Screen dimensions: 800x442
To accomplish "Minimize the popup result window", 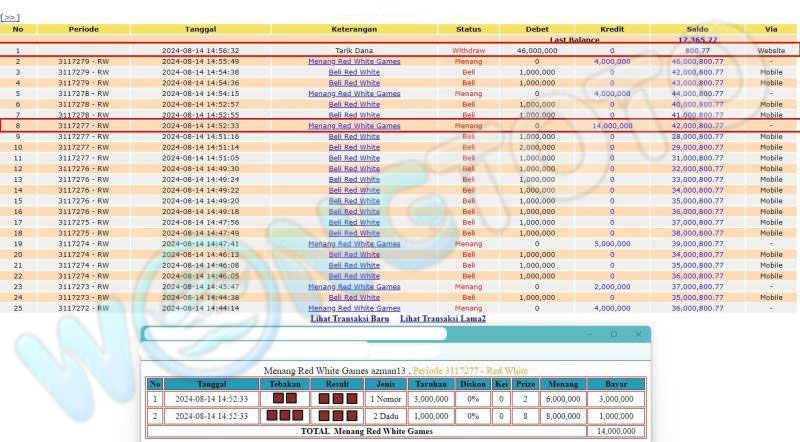I will (589, 334).
